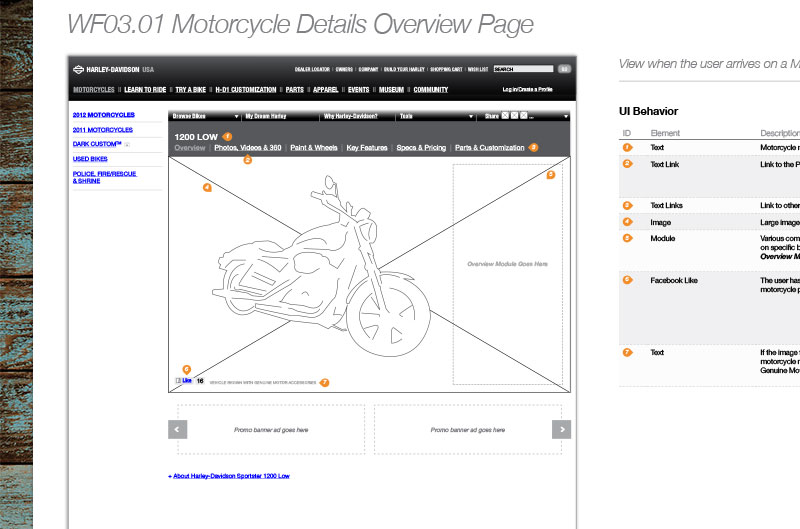Click the right promo banner ad placeholder
Screen dimensions: 800x529
tap(468, 430)
